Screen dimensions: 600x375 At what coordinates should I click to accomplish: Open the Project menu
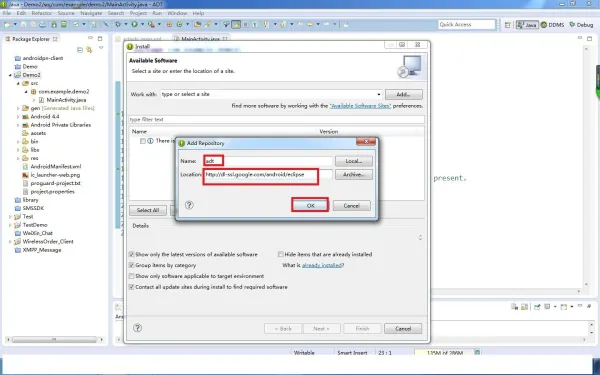pos(138,13)
